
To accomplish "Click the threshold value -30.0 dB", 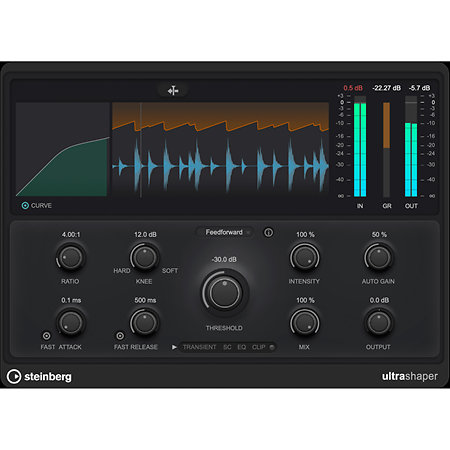I will click(224, 259).
